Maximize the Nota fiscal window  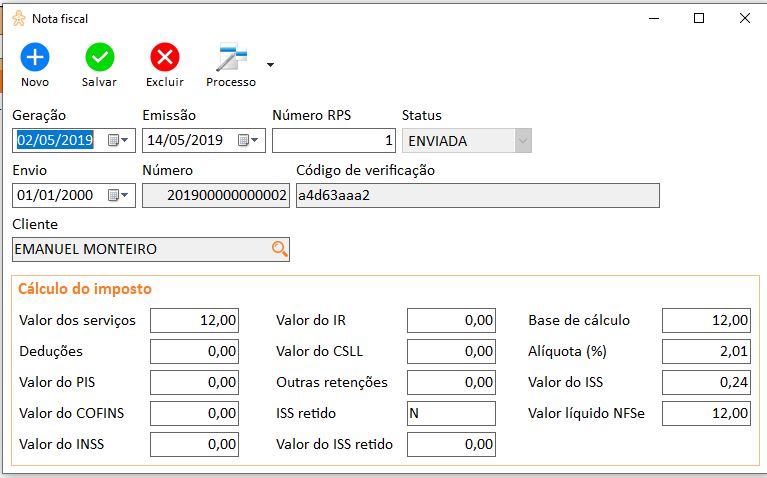699,19
